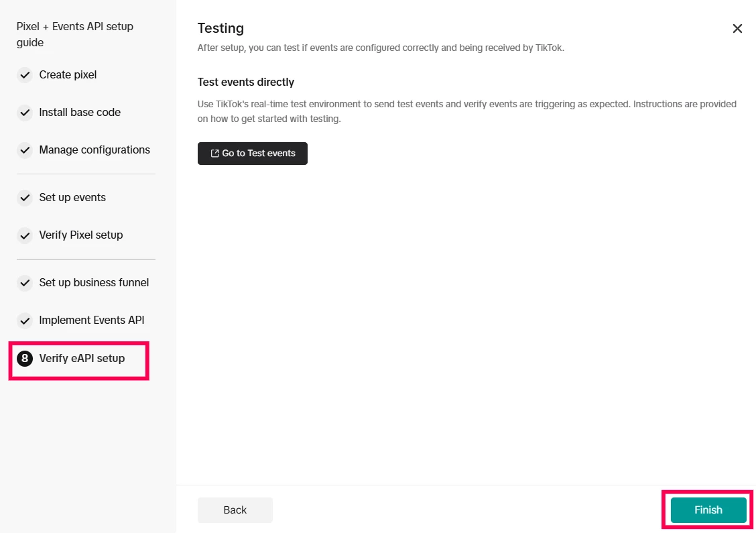Select the Implement Events API step
Image resolution: width=756 pixels, height=533 pixels.
coord(92,320)
